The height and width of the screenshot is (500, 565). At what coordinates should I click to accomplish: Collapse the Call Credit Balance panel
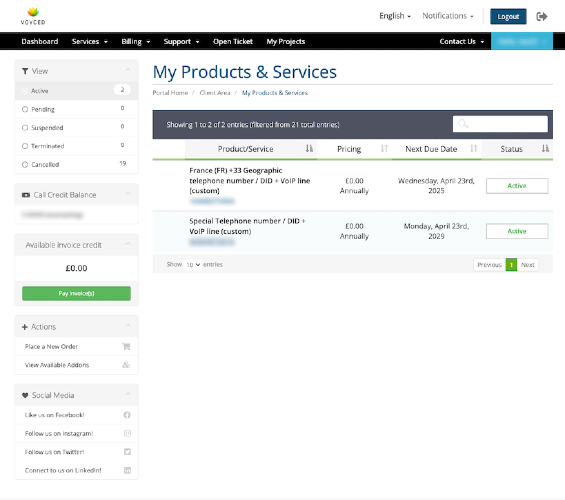[x=128, y=194]
